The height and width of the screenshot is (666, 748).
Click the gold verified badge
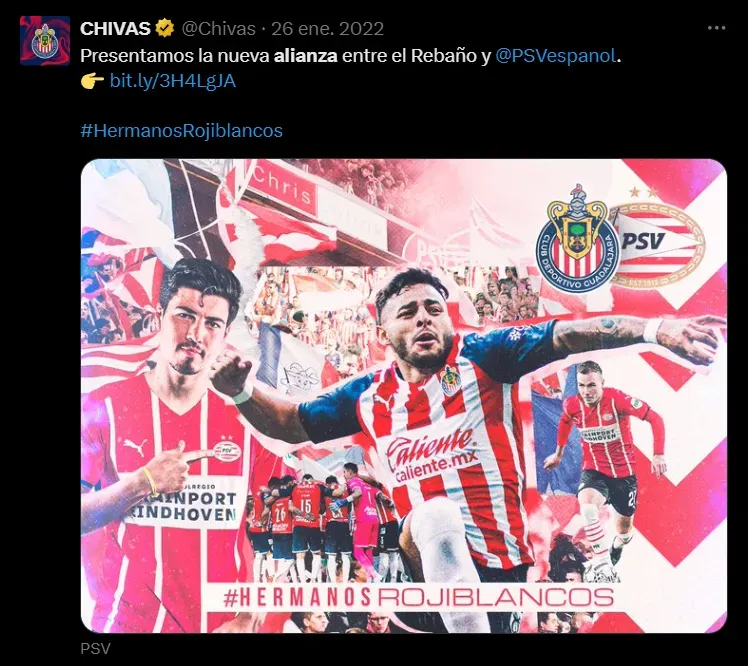click(165, 28)
